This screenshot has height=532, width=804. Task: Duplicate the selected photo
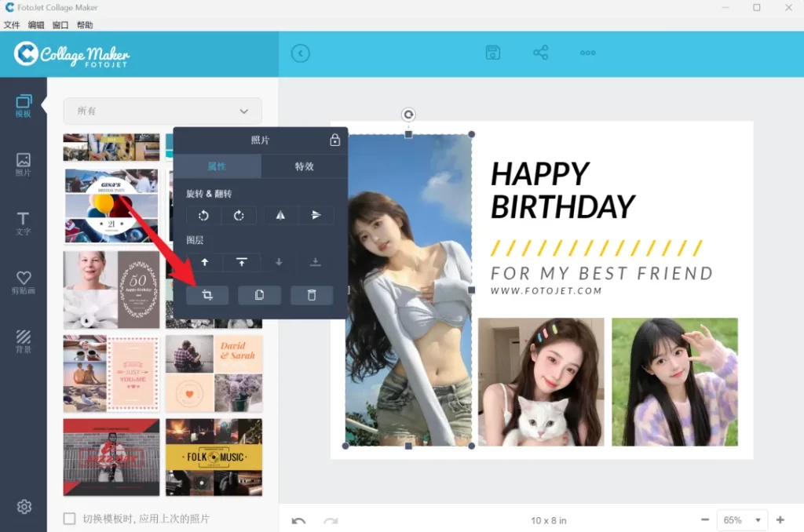click(260, 295)
